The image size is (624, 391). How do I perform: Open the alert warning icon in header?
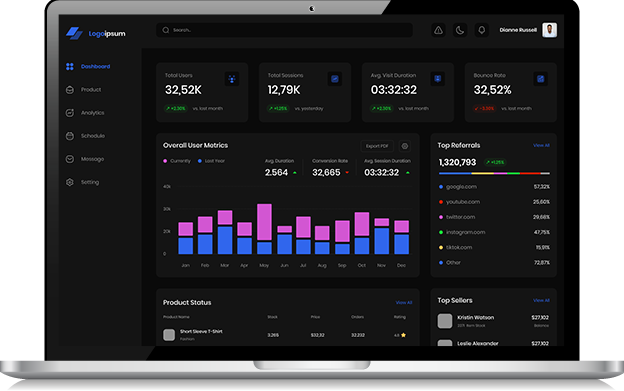pos(438,30)
